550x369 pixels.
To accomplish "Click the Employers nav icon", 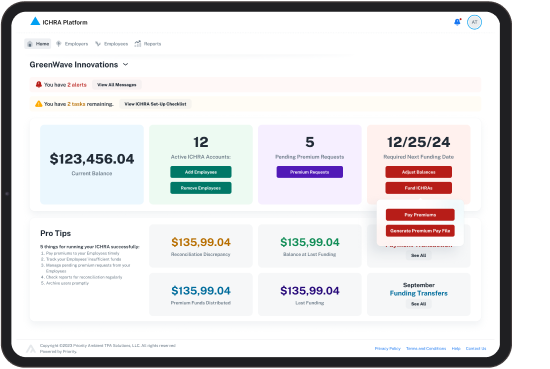I will [x=59, y=44].
